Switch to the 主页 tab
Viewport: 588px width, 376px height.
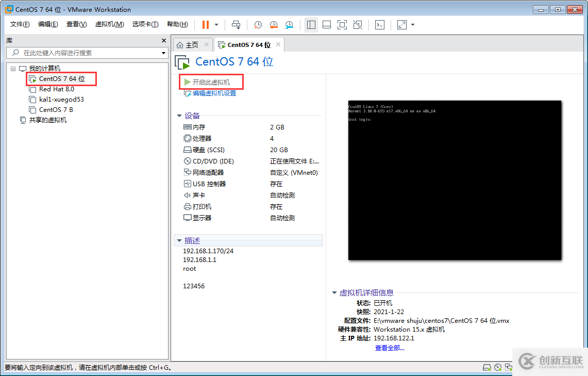point(192,44)
